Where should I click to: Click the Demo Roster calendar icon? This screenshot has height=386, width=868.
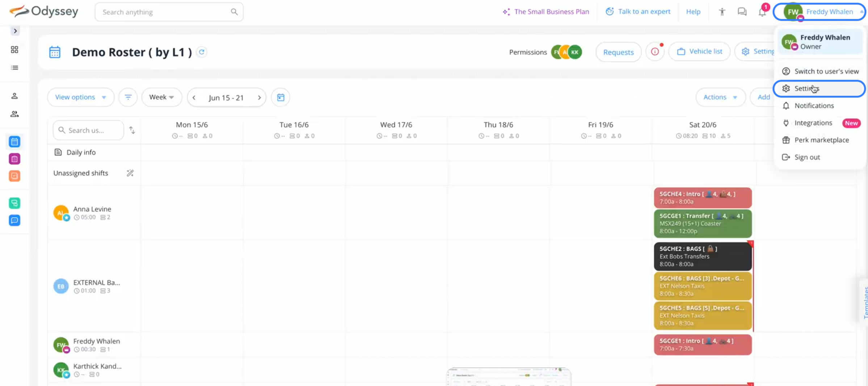55,52
